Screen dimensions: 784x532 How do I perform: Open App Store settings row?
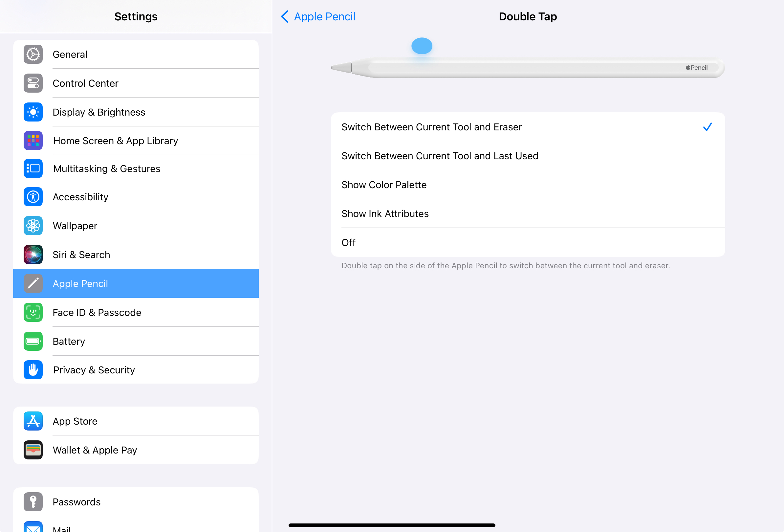coord(136,421)
